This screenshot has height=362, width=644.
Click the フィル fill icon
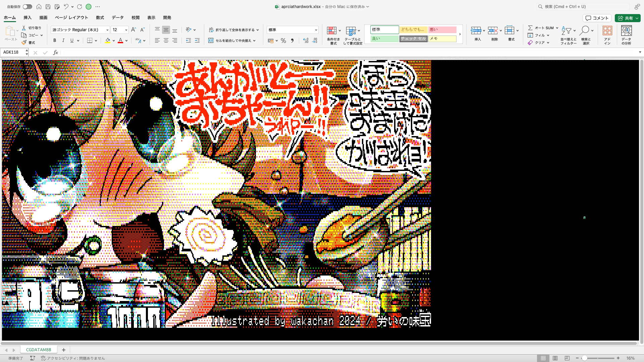[x=530, y=35]
